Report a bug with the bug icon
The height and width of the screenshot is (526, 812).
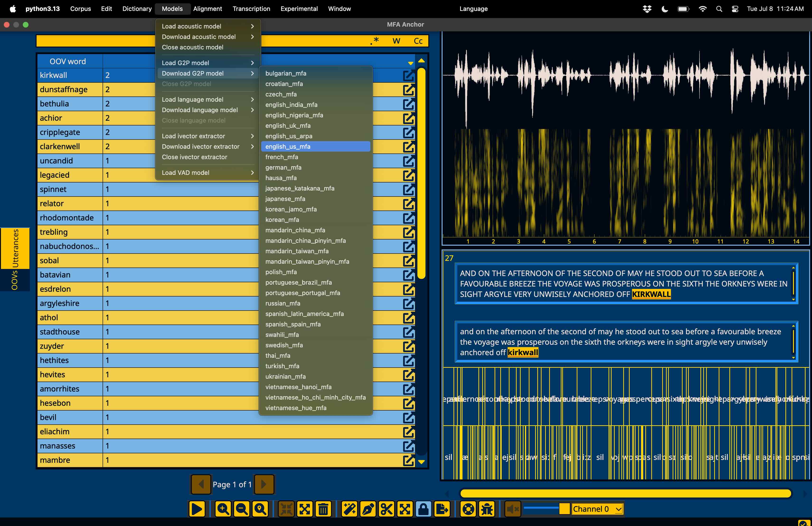487,509
